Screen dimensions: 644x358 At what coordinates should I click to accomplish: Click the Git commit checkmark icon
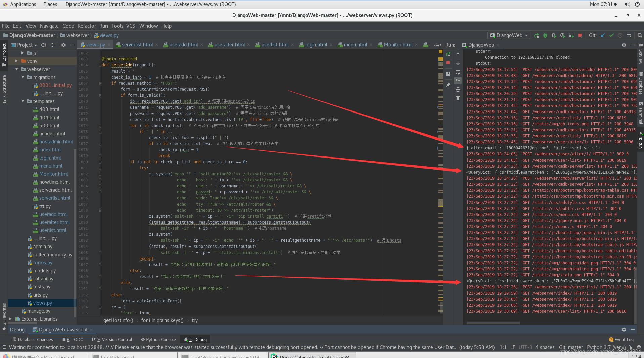pos(611,35)
